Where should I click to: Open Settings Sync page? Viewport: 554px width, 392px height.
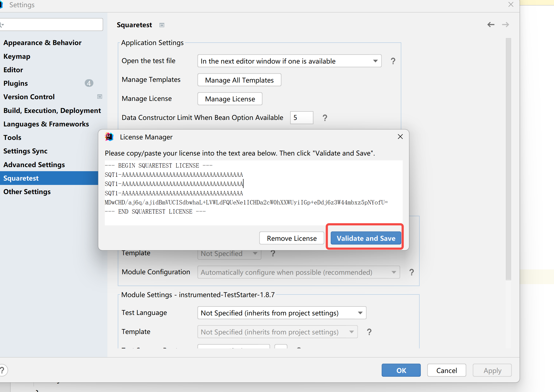25,151
